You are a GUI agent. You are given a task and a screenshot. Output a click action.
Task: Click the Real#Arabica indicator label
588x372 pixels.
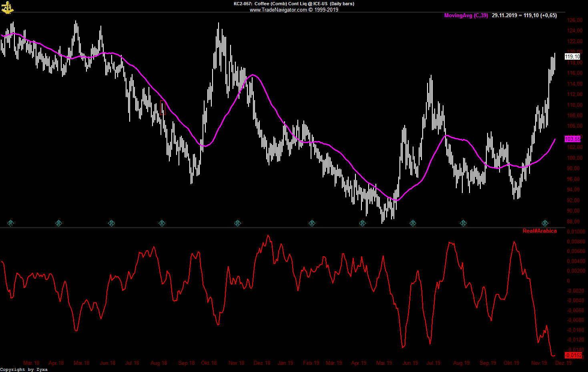pyautogui.click(x=540, y=231)
